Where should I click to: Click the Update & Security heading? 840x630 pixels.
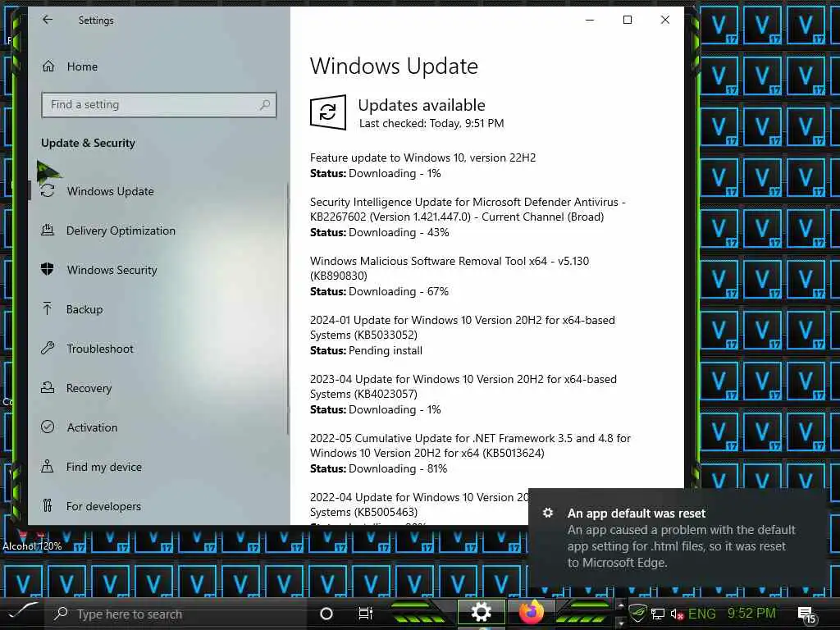pos(88,143)
